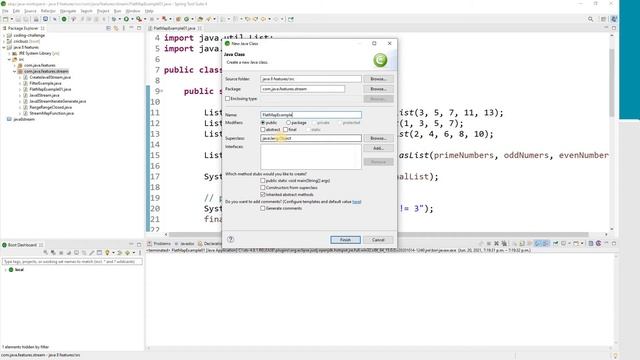The width and height of the screenshot is (640, 360).
Task: Click Link with Editor icon in Package Explorer
Action: tap(116, 28)
